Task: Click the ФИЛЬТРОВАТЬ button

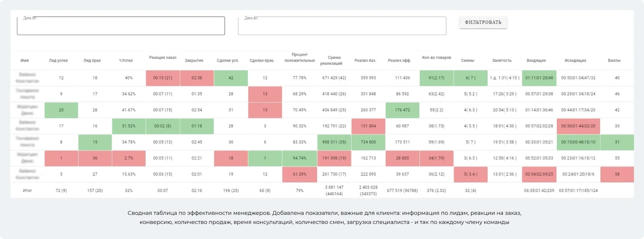Action: tap(483, 22)
